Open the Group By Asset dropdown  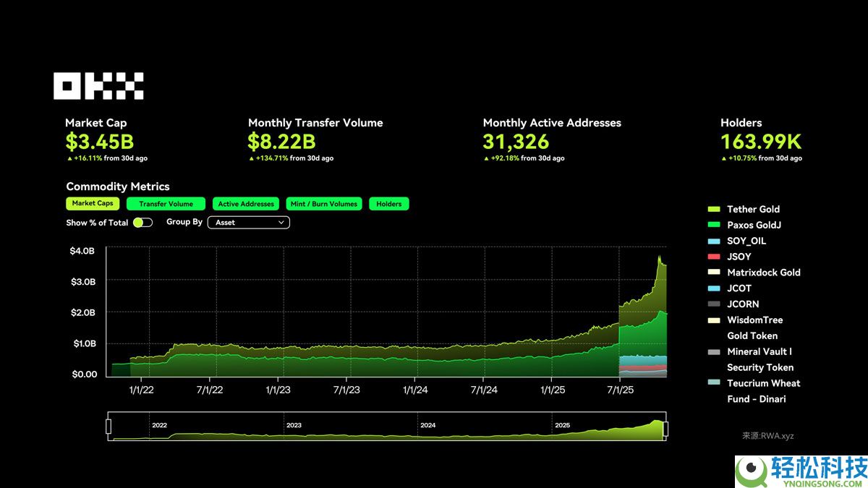coord(248,223)
